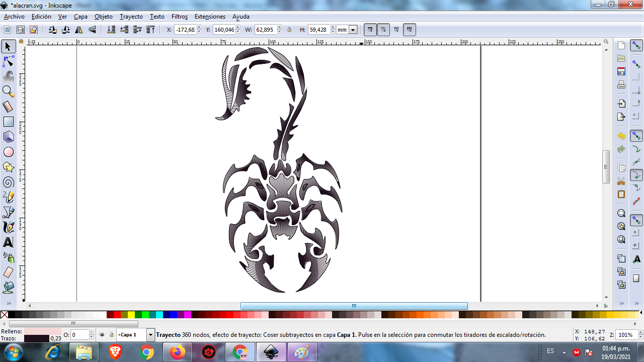Viewport: 644px width, 362px height.
Task: Lower selection to bottom
Action: click(111, 30)
